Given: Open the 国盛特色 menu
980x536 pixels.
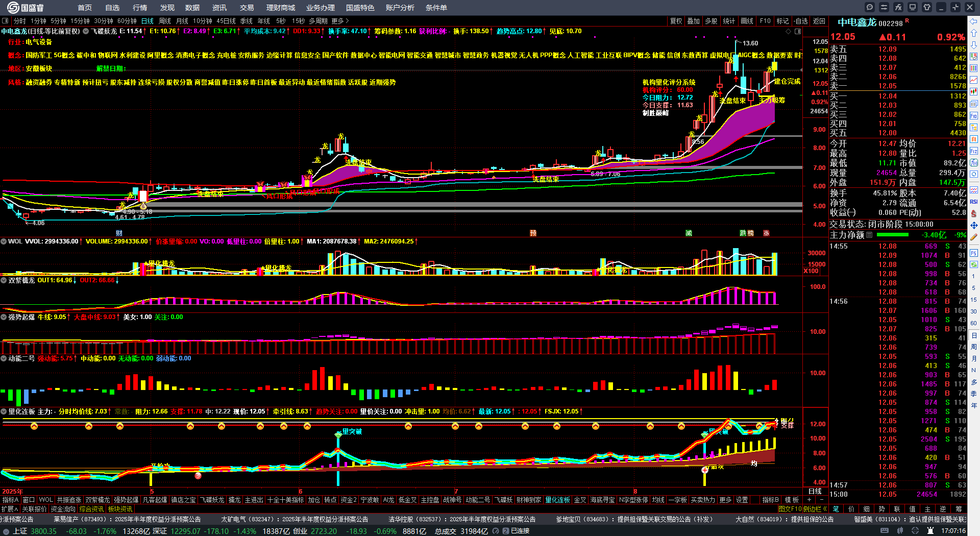Looking at the screenshot, I should (360, 8).
